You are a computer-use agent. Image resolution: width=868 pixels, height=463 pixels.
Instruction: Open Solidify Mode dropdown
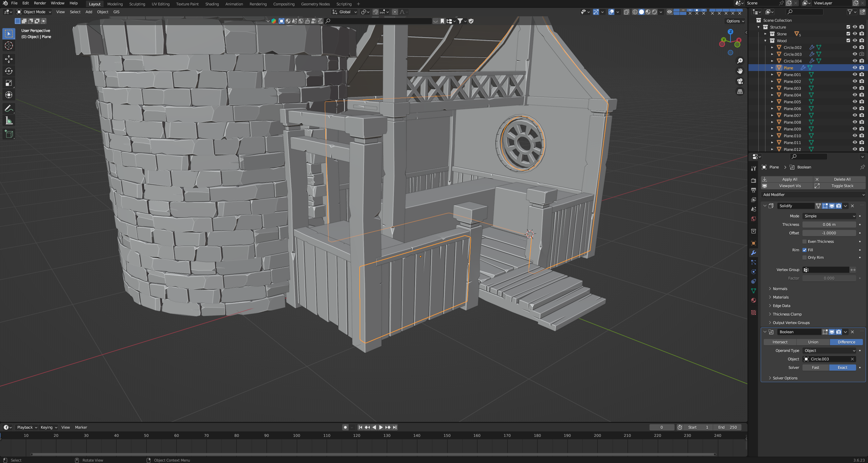(x=829, y=216)
